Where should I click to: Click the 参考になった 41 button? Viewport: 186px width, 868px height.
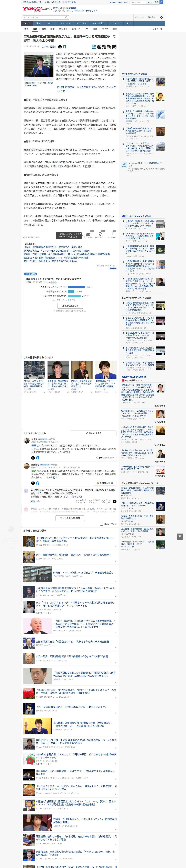[x=105, y=483]
